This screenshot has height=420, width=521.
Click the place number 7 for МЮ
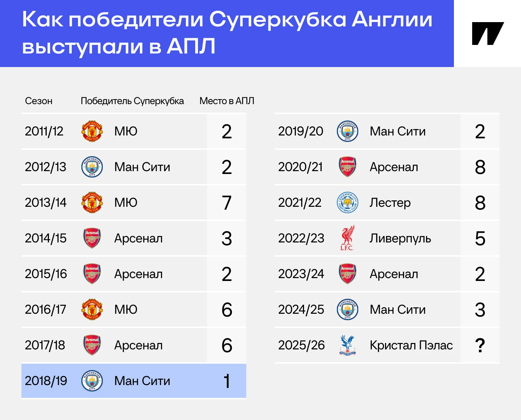227,203
